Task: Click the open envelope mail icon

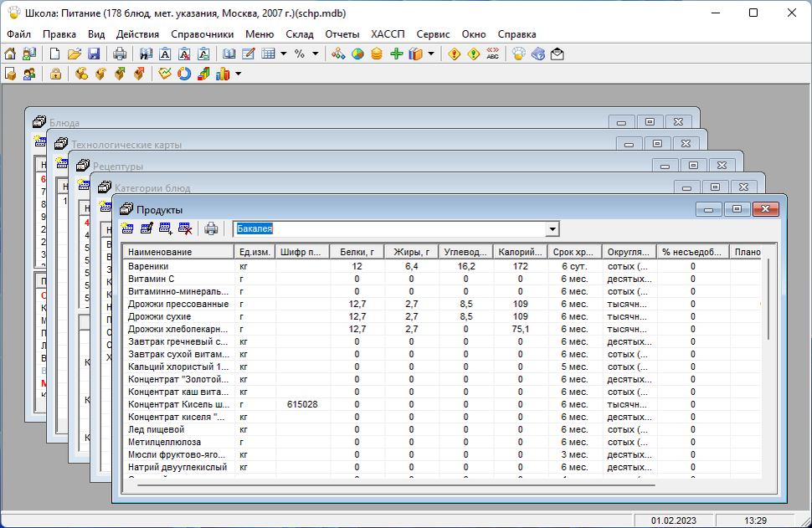Action: coord(558,54)
